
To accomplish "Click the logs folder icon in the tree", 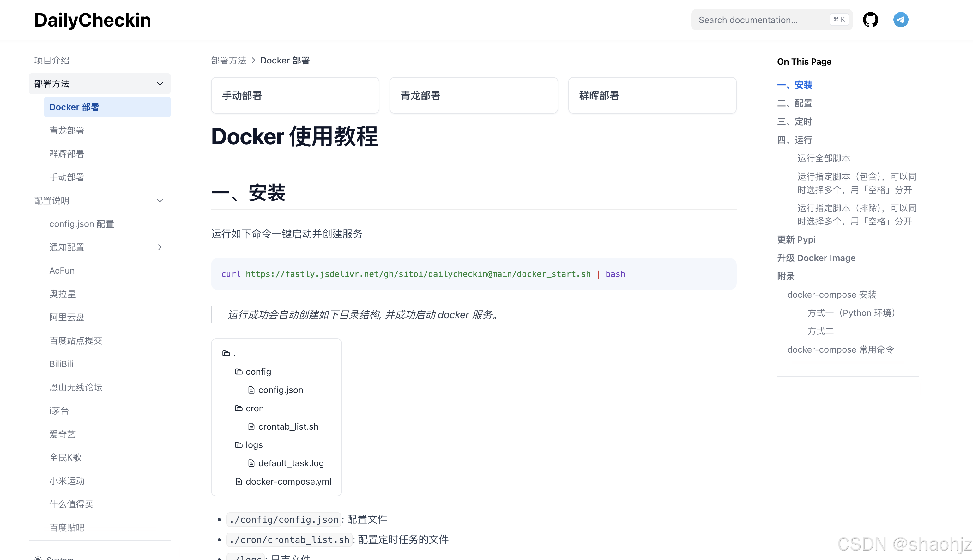I will coord(239,444).
